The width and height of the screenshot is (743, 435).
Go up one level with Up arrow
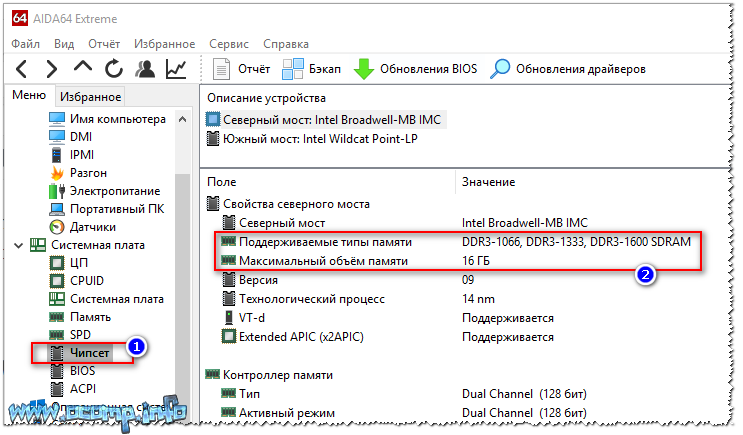click(83, 67)
